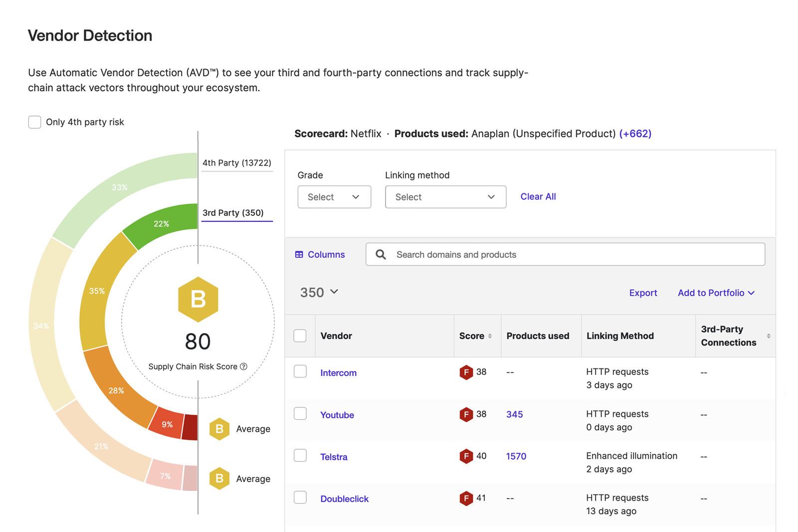Click the Supply Chain Risk Score value 80
This screenshot has height=532, width=798.
coord(198,342)
